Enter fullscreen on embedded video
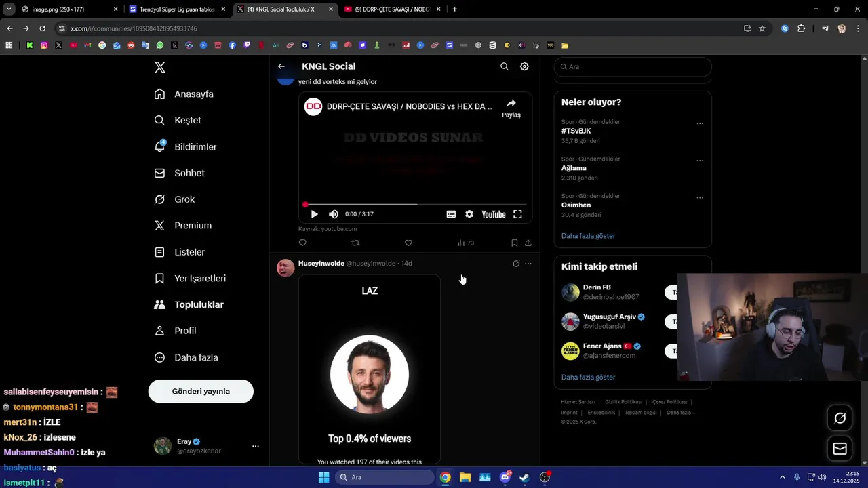868x488 pixels. tap(517, 214)
